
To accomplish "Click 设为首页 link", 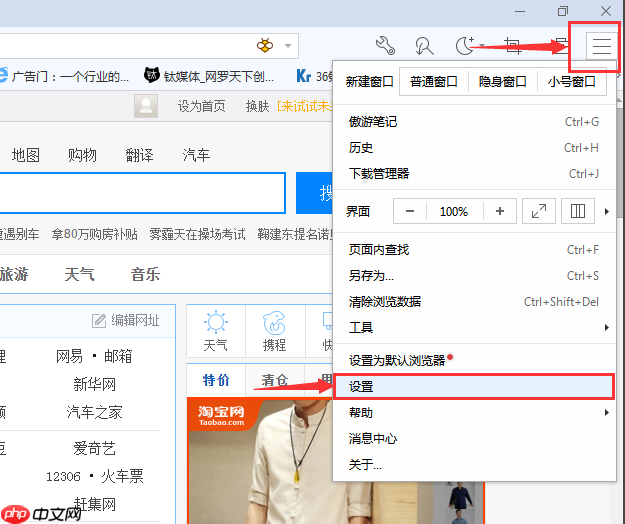I will click(201, 106).
